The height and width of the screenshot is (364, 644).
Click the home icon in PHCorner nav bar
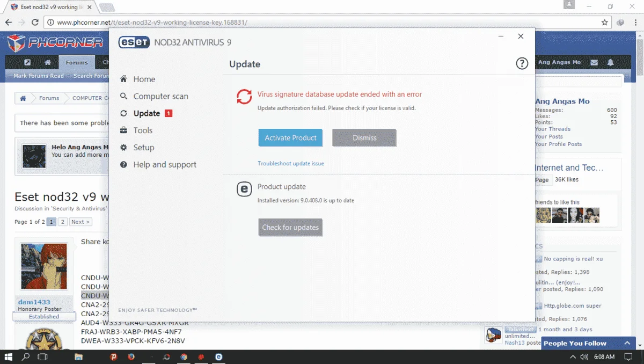click(x=48, y=62)
